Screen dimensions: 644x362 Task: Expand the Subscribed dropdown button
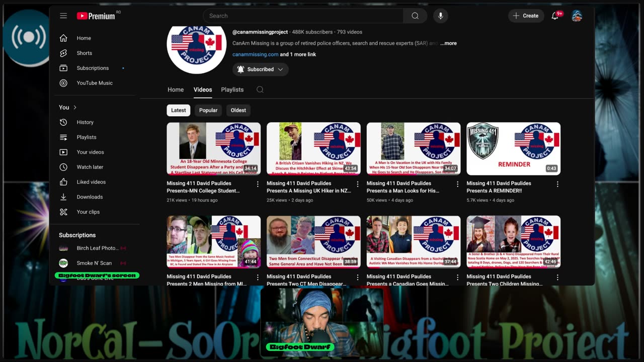coord(260,69)
